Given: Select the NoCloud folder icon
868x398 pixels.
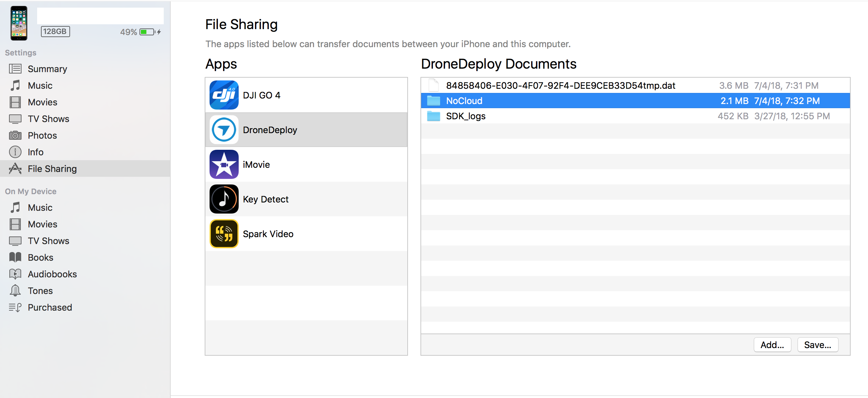Looking at the screenshot, I should tap(433, 101).
